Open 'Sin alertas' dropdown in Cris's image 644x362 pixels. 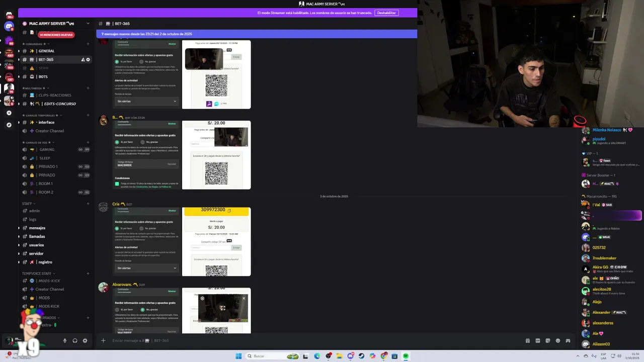pos(146,268)
